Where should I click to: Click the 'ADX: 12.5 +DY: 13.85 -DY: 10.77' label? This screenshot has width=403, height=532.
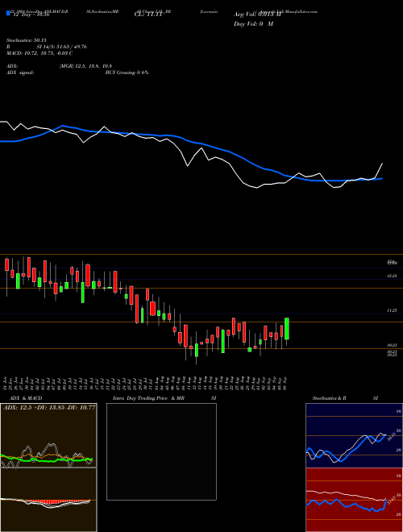click(49, 407)
